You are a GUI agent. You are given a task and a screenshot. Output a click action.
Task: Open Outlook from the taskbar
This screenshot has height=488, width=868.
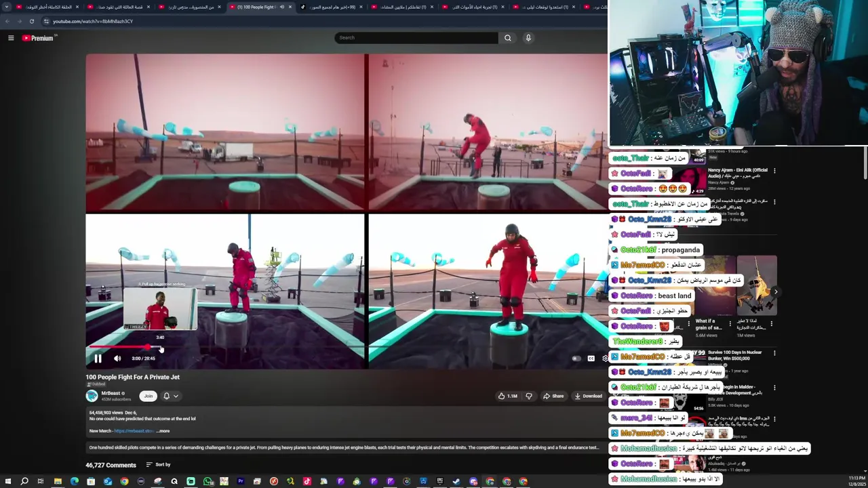tap(108, 481)
